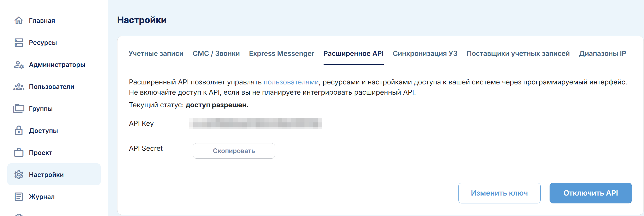The image size is (644, 216).
Task: Open Ресурсы via its server icon
Action: coord(19,42)
